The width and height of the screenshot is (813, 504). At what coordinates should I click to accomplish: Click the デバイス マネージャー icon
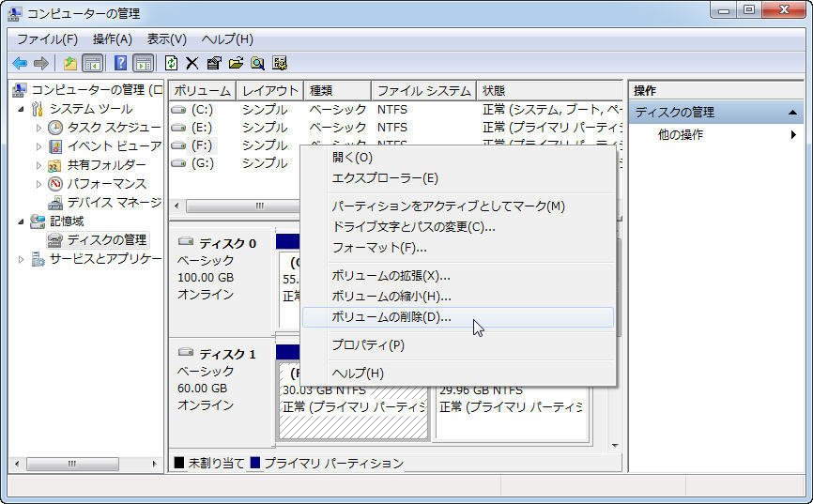click(55, 203)
